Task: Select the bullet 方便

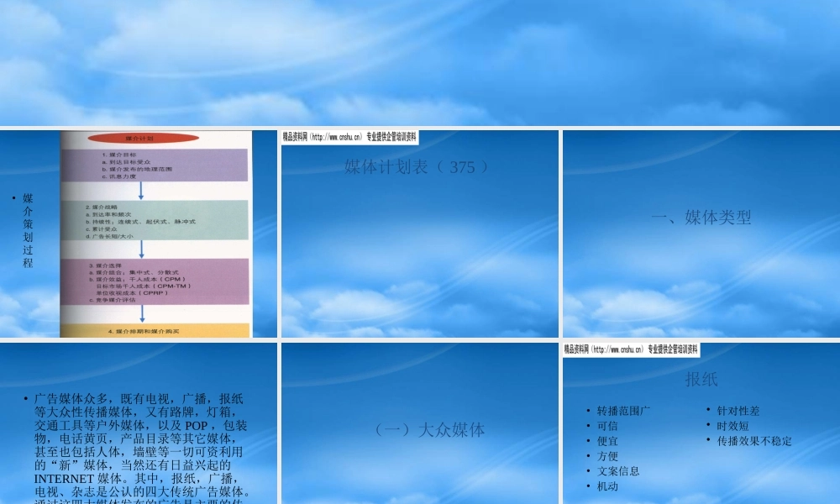Action: [607, 456]
